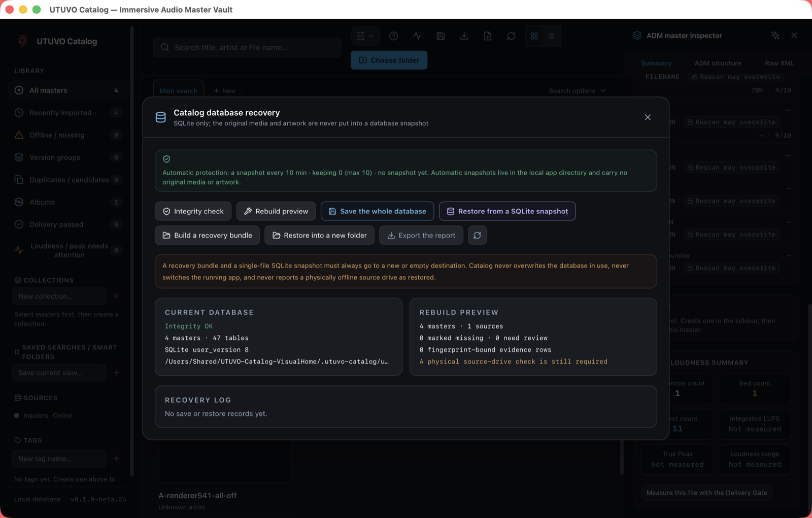Click the sparkle icon in inspector header
Viewport: 812px width, 518px height.
coord(775,36)
